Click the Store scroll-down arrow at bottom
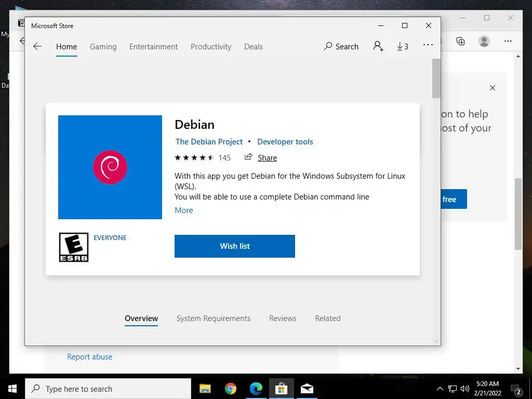The height and width of the screenshot is (399, 532). [436, 341]
